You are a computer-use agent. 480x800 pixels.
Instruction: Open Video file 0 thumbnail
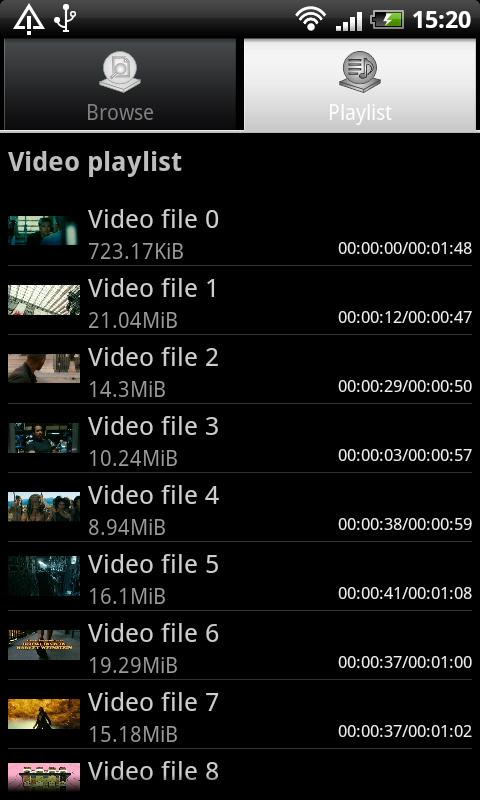(44, 231)
